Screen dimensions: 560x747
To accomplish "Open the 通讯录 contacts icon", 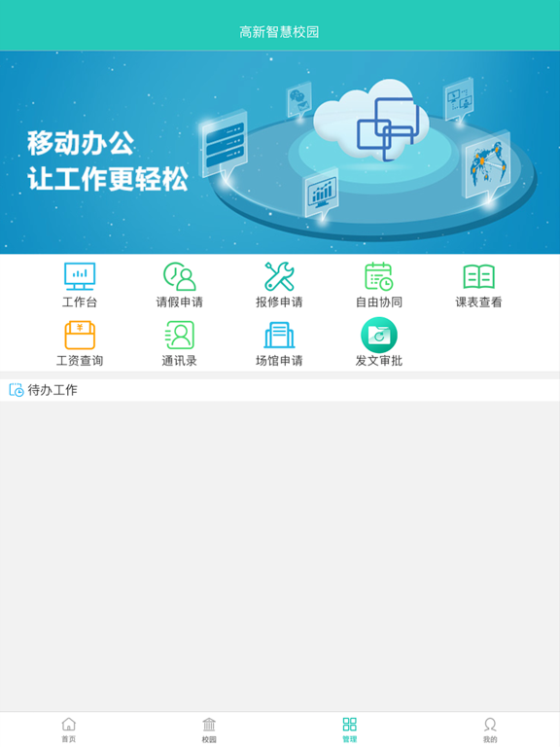I will click(x=180, y=336).
